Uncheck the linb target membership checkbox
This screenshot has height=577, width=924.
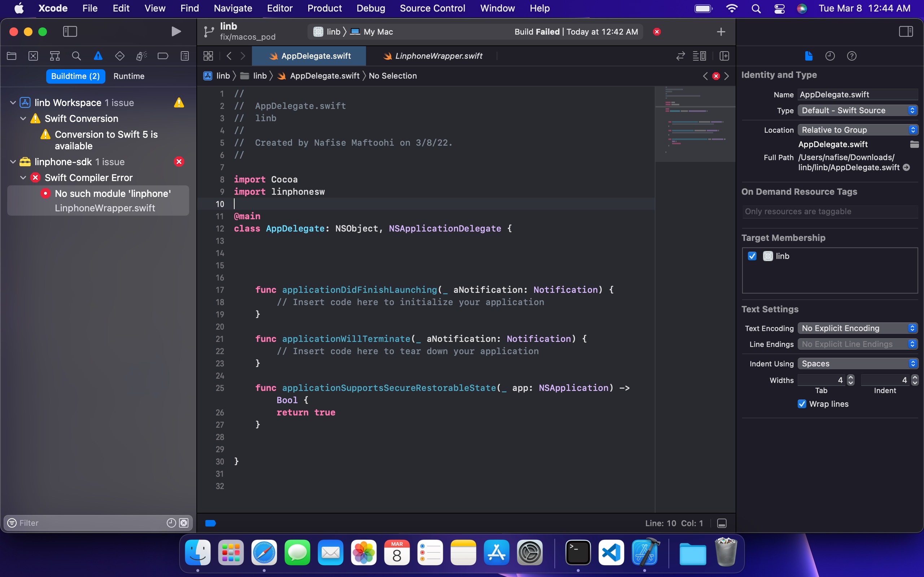[x=752, y=256]
